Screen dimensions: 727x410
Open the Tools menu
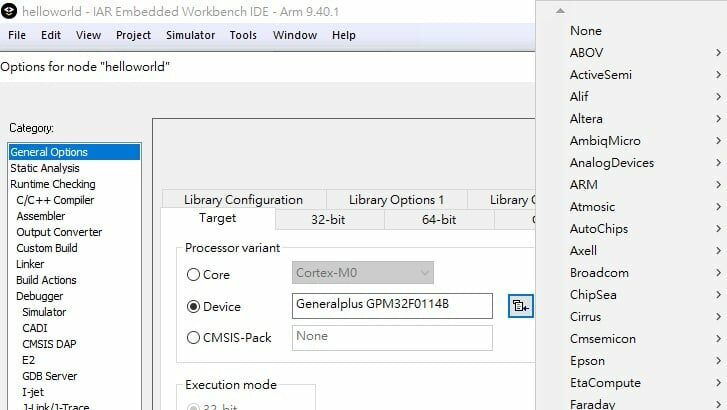point(243,35)
